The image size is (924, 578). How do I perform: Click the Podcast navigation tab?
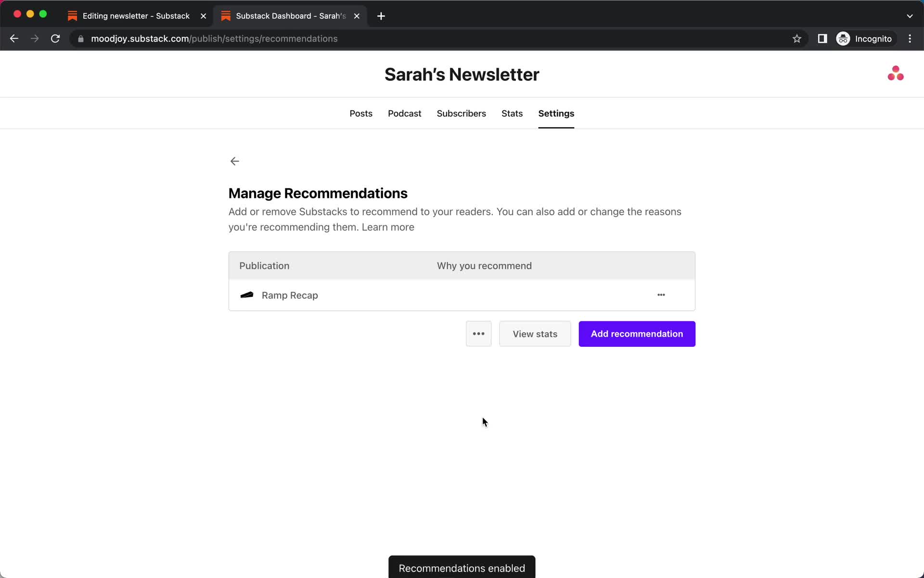tap(404, 113)
